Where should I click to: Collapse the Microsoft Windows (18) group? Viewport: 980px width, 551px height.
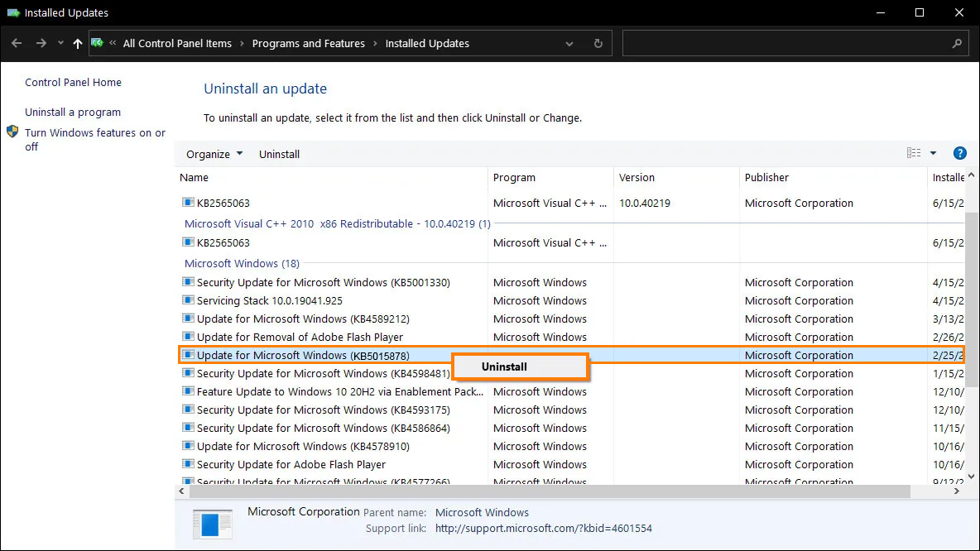[242, 264]
